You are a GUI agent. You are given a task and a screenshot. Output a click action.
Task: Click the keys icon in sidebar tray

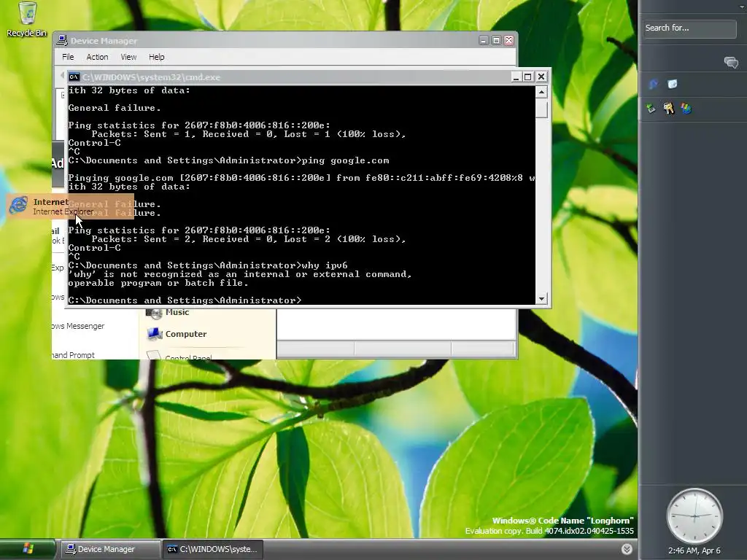(668, 109)
